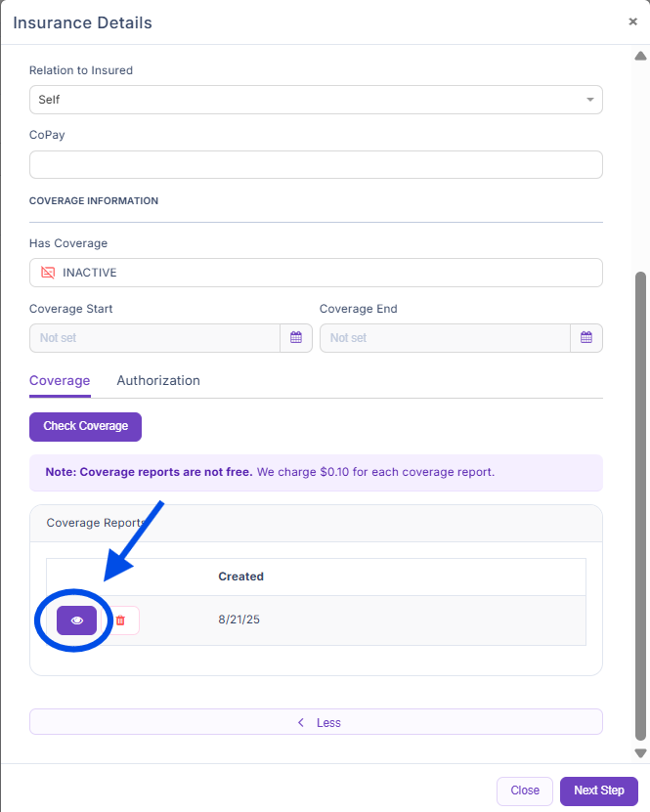
Task: Switch to the Authorization tab
Action: pos(158,381)
